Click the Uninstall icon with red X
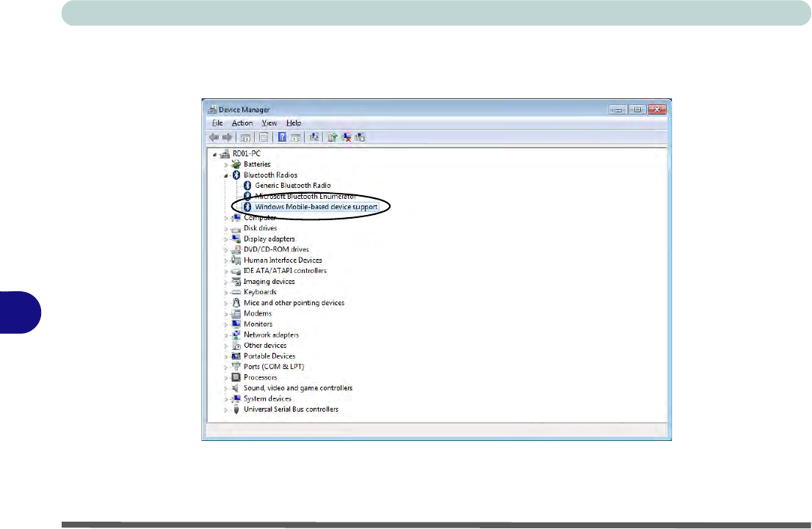 (347, 137)
